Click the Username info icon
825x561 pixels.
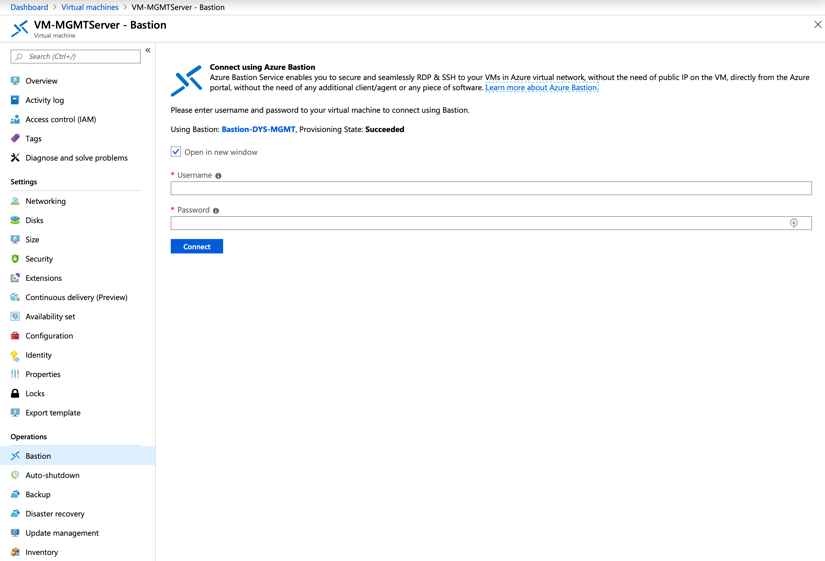(218, 176)
